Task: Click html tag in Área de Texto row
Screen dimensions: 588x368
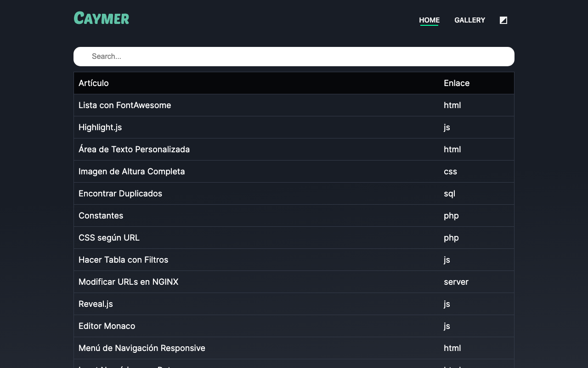Action: [452, 149]
